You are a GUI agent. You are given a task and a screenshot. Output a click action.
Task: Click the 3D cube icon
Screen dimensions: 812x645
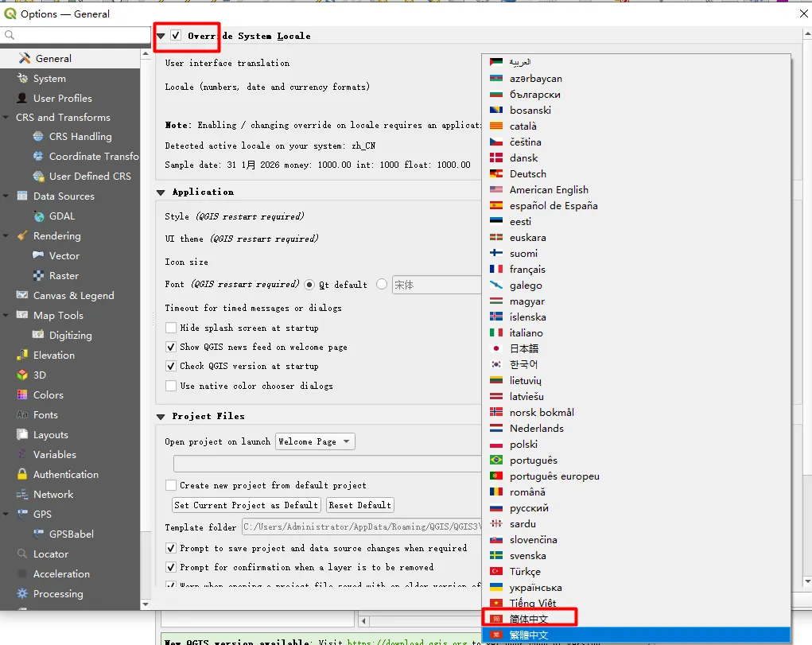[x=22, y=375]
